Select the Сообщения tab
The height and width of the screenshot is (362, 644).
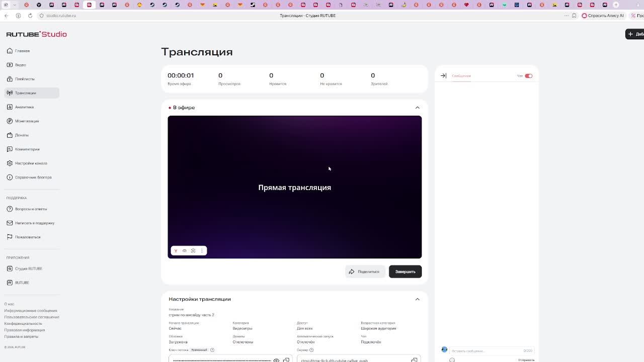point(461,76)
